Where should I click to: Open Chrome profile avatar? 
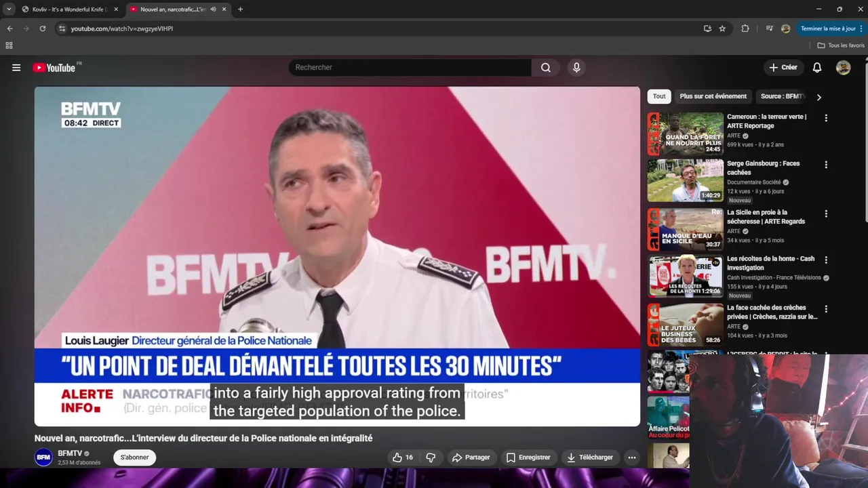pos(785,28)
